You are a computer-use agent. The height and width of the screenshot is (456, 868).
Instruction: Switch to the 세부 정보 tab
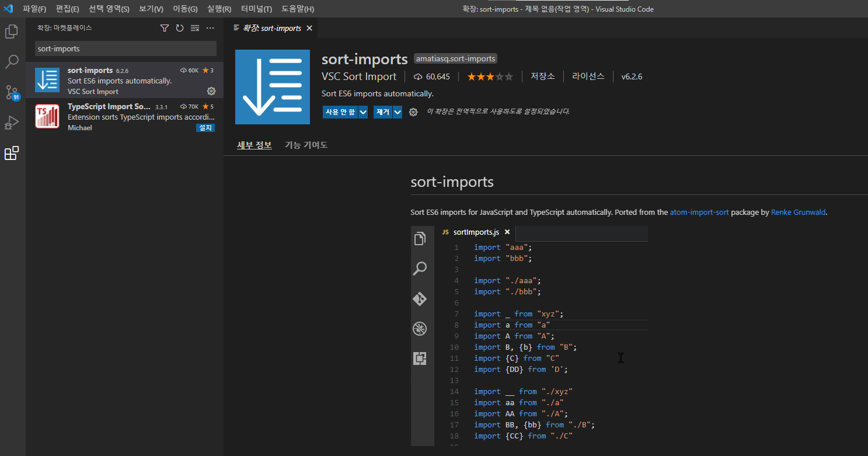(255, 145)
